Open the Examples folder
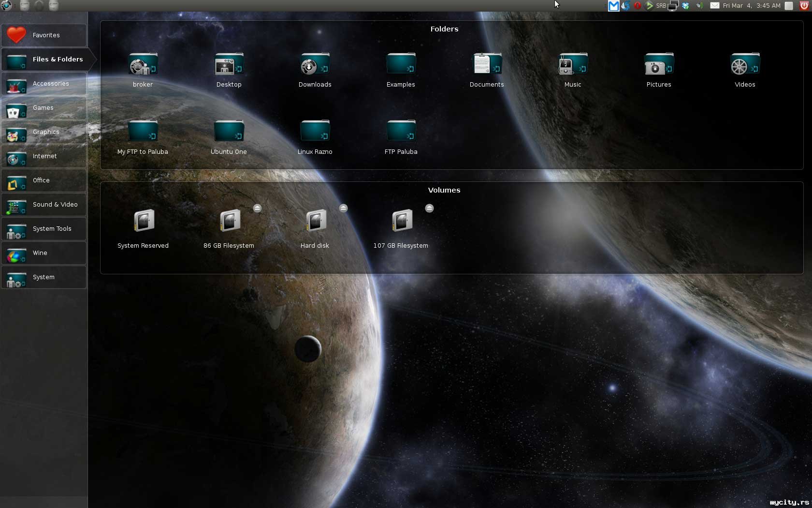The image size is (812, 508). (401, 69)
